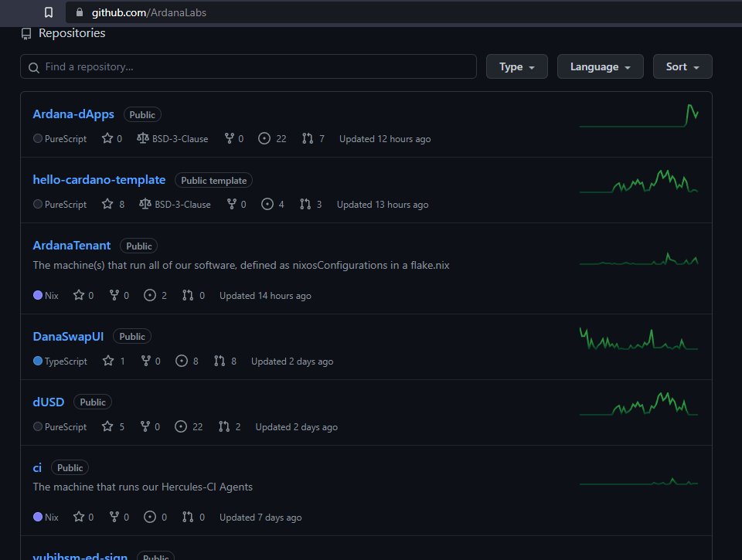
Task: Click the ArdanaTenant nixosConfigurations description text
Action: coord(241,265)
